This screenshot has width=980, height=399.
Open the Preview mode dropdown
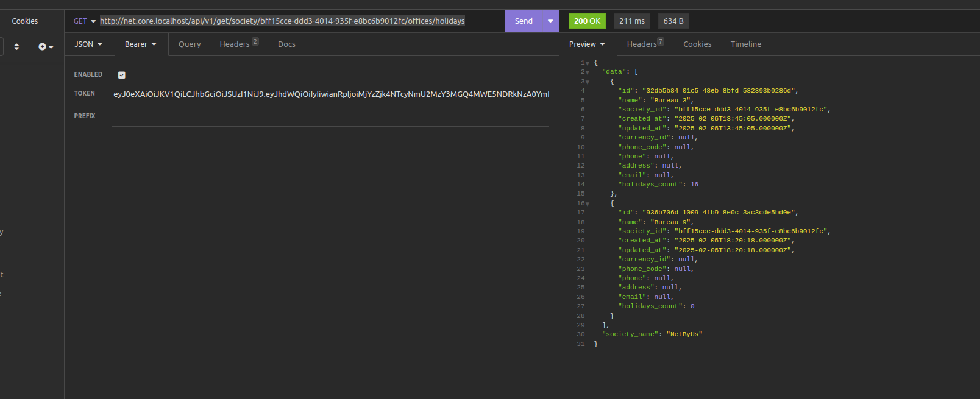tap(588, 44)
